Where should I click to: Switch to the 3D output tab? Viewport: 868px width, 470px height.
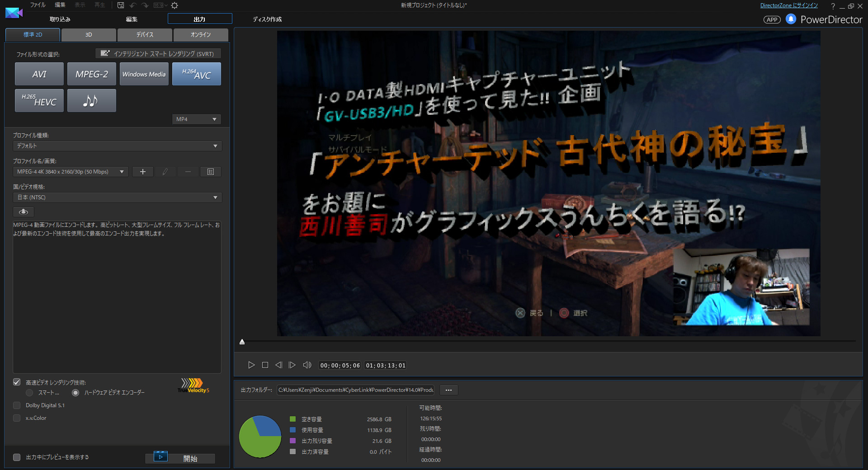tap(89, 35)
